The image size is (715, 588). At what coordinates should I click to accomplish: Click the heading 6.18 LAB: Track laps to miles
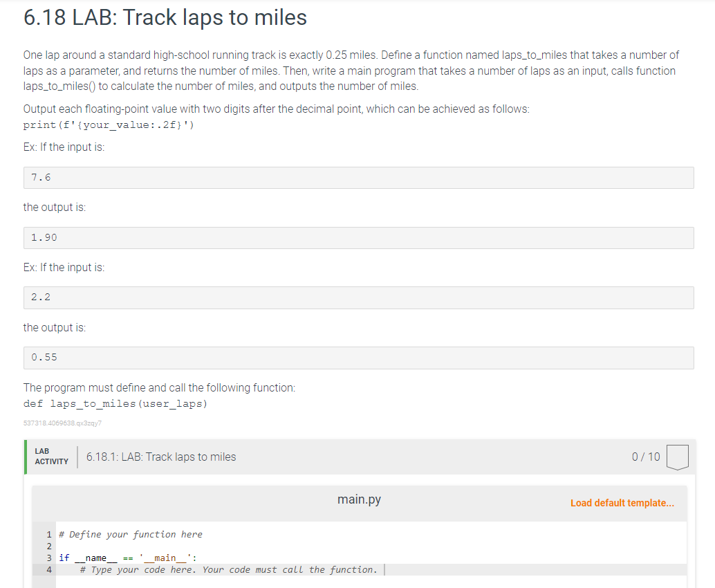(x=165, y=17)
